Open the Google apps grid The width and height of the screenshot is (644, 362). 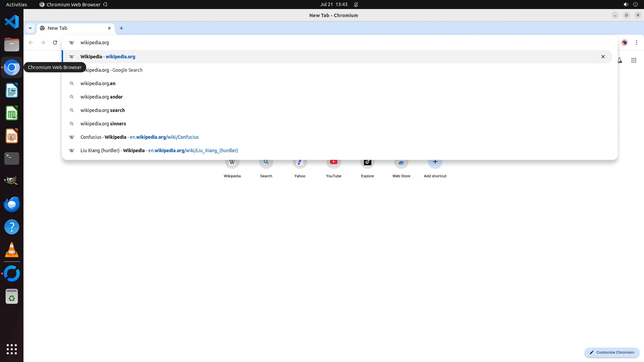tap(634, 60)
